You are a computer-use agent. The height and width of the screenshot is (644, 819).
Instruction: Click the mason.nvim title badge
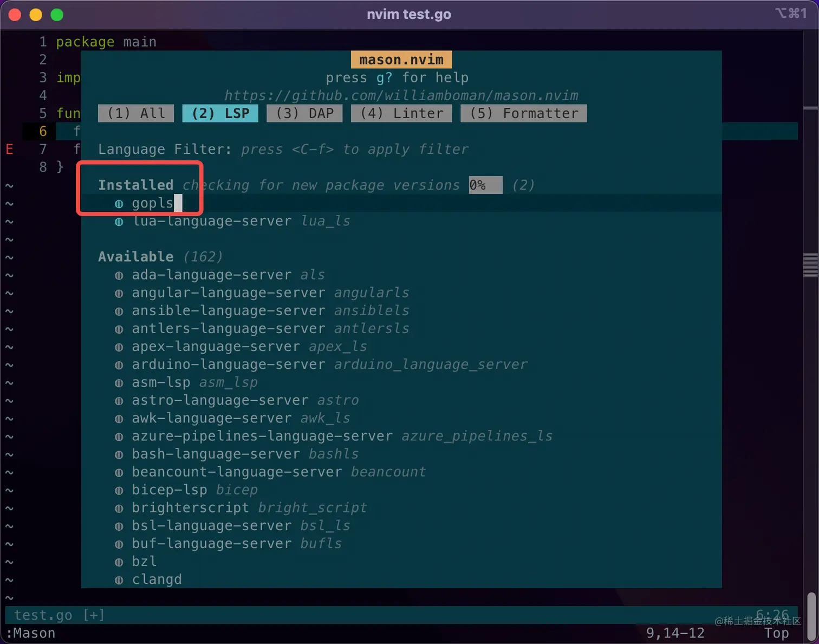(401, 60)
